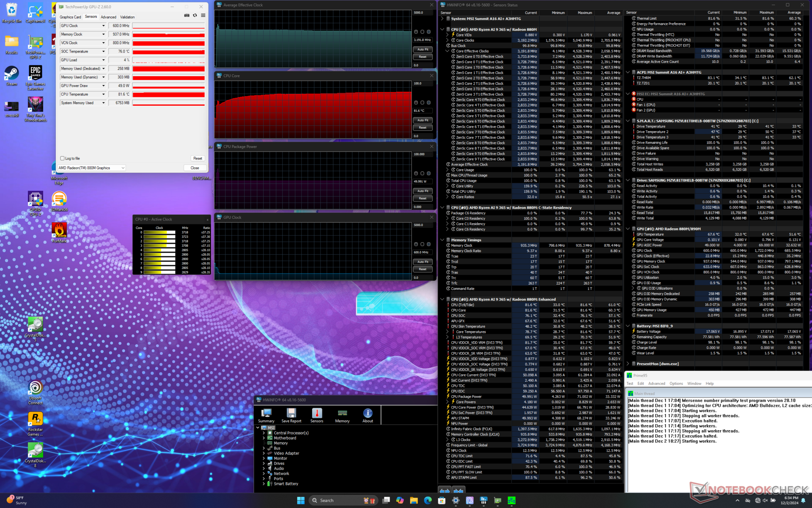Open the Prime95 Options menu
This screenshot has height=508, width=812.
pyautogui.click(x=676, y=384)
